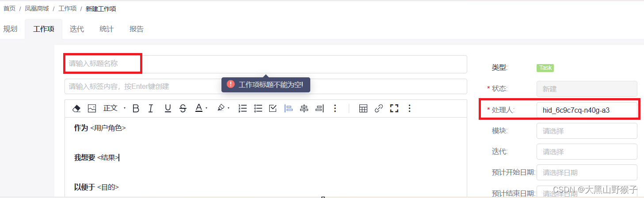Toggle bold formatting
644x198 pixels.
point(136,108)
